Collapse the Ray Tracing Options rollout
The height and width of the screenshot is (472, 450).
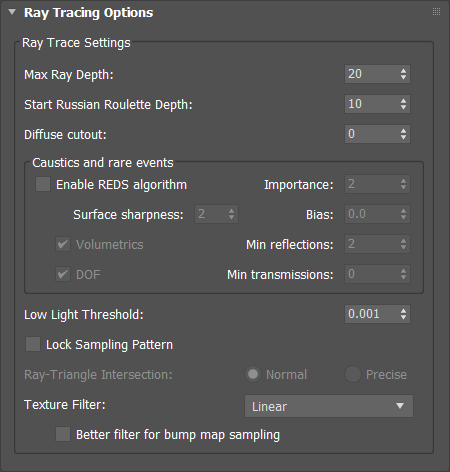pos(12,13)
